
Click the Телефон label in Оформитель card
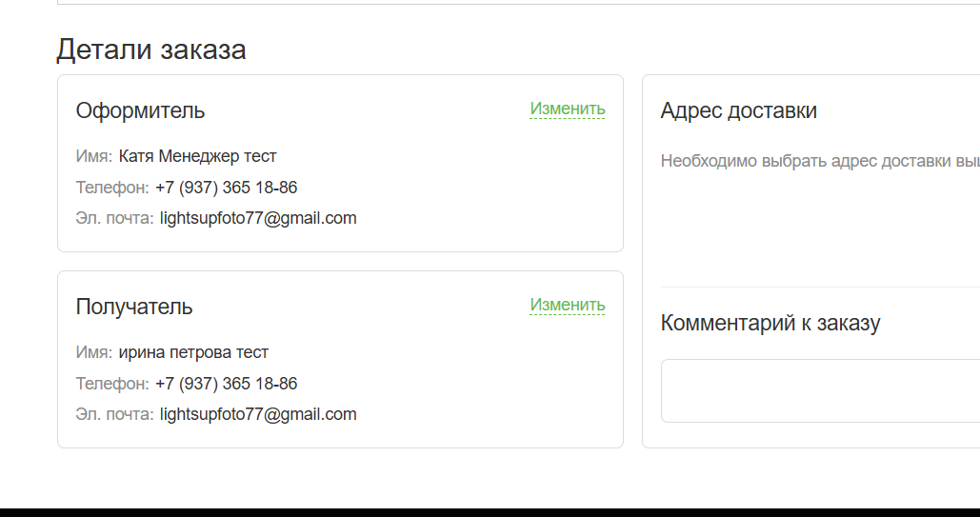[x=112, y=188]
